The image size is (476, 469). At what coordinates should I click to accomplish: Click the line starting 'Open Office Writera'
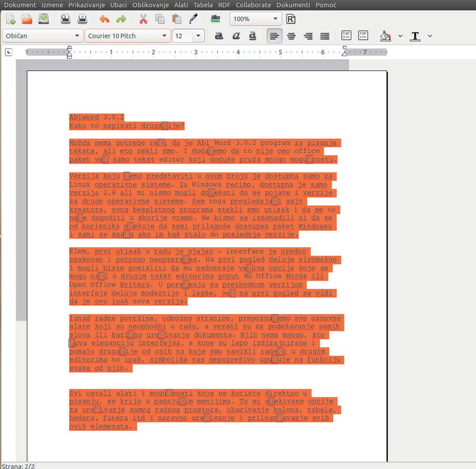[x=188, y=285]
